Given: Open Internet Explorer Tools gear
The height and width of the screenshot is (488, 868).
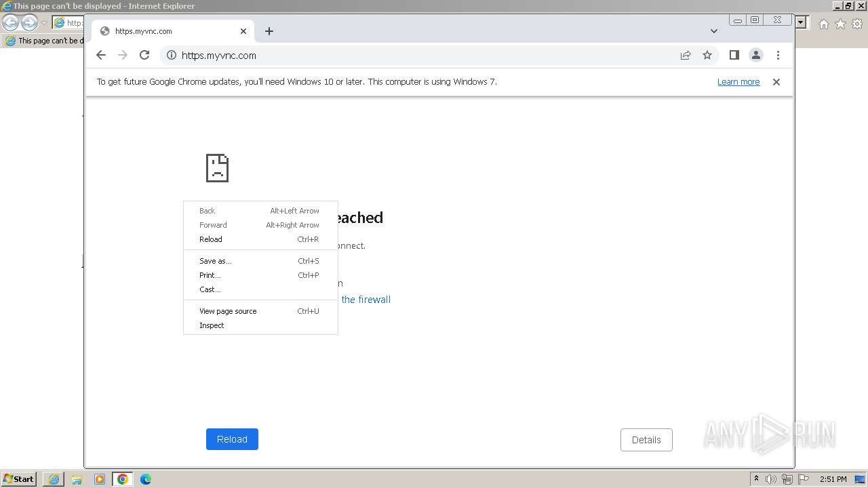Looking at the screenshot, I should coord(857,24).
